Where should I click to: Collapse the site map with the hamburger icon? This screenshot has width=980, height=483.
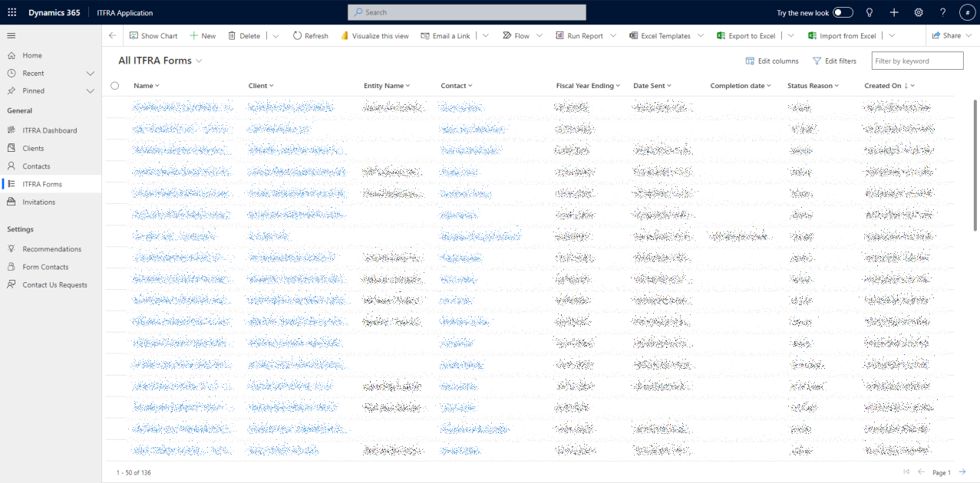pyautogui.click(x=11, y=34)
